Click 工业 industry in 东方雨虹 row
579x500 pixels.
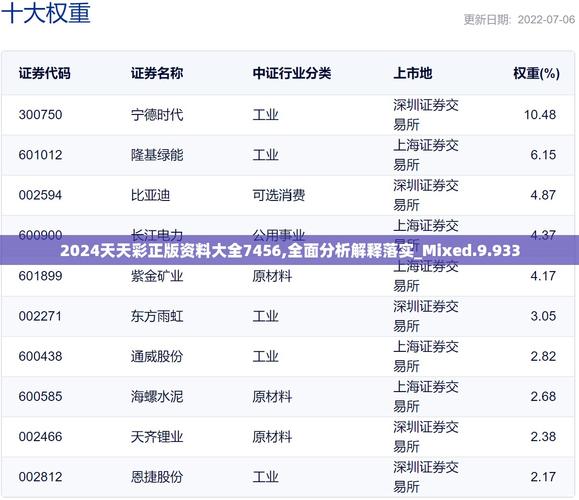265,316
